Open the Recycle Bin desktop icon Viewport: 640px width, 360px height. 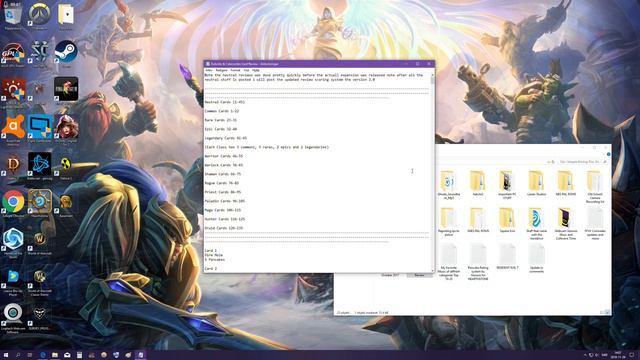pyautogui.click(x=13, y=16)
